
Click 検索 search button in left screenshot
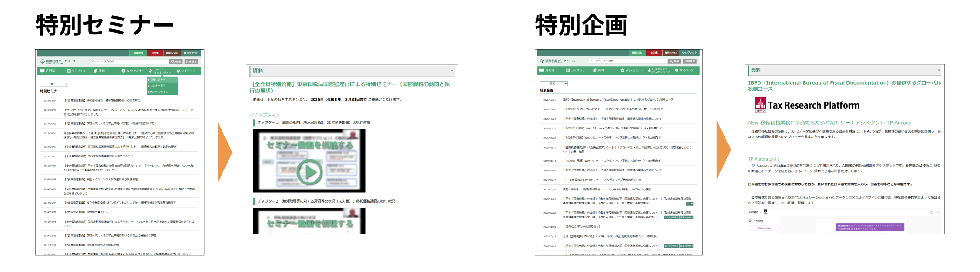[176, 61]
